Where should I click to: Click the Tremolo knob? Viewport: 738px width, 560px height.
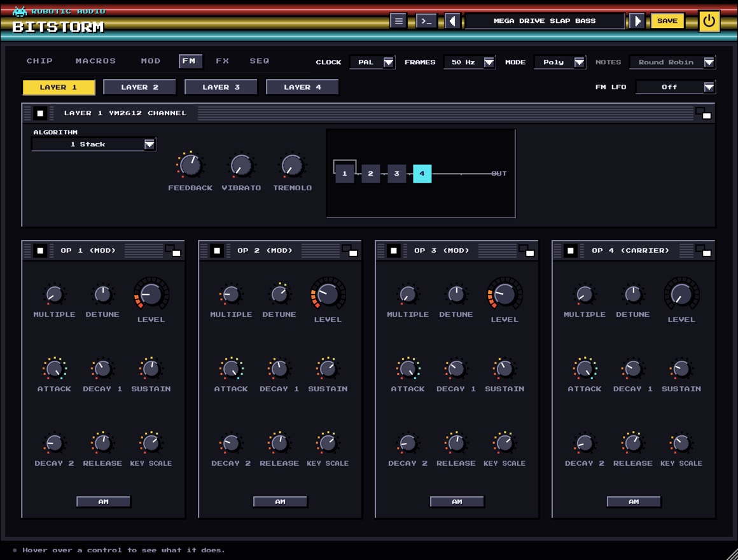point(292,165)
